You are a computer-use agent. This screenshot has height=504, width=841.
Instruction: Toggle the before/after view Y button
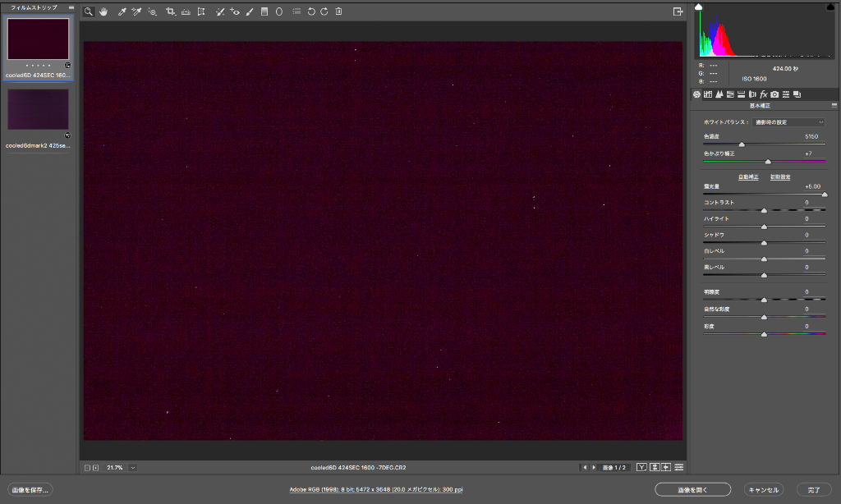pyautogui.click(x=641, y=468)
